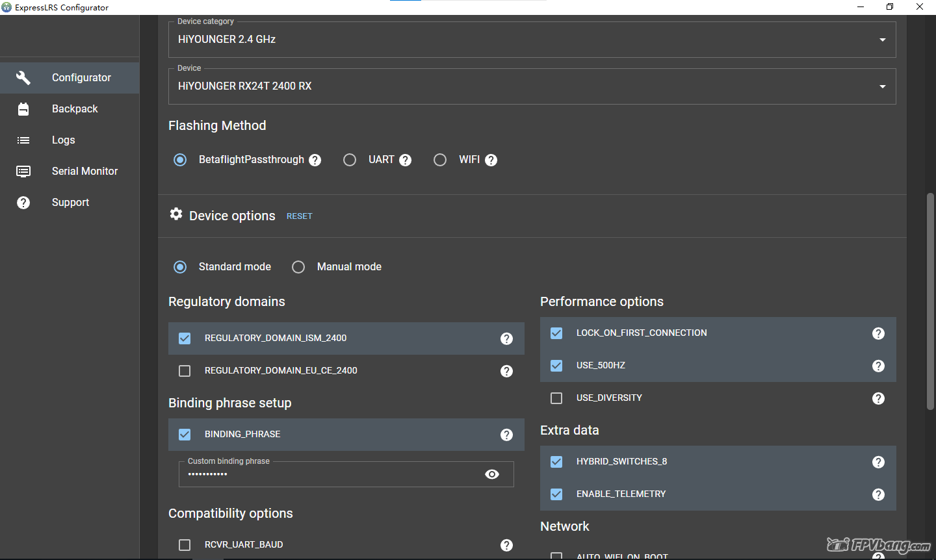The height and width of the screenshot is (560, 936).
Task: Open the Device category dropdown
Action: pos(532,40)
